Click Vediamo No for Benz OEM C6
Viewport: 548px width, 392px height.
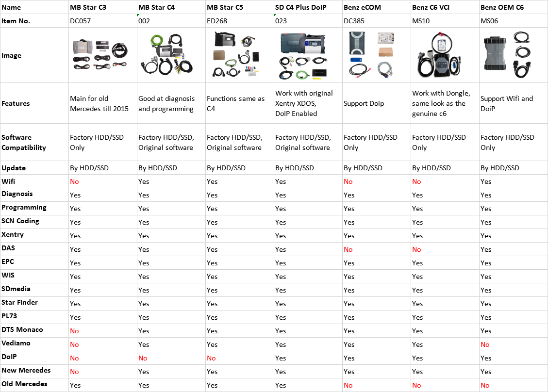[485, 344]
